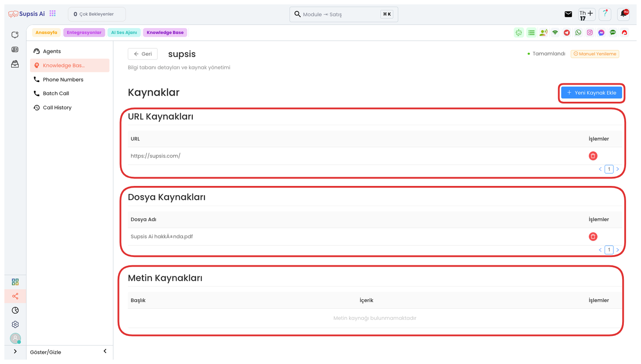Screen dimensions: 641x364
Task: Open the user profile avatar
Action: click(15, 338)
